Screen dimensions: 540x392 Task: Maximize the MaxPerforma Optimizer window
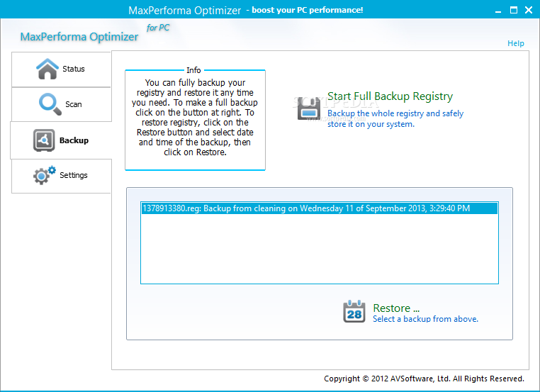[x=514, y=10]
